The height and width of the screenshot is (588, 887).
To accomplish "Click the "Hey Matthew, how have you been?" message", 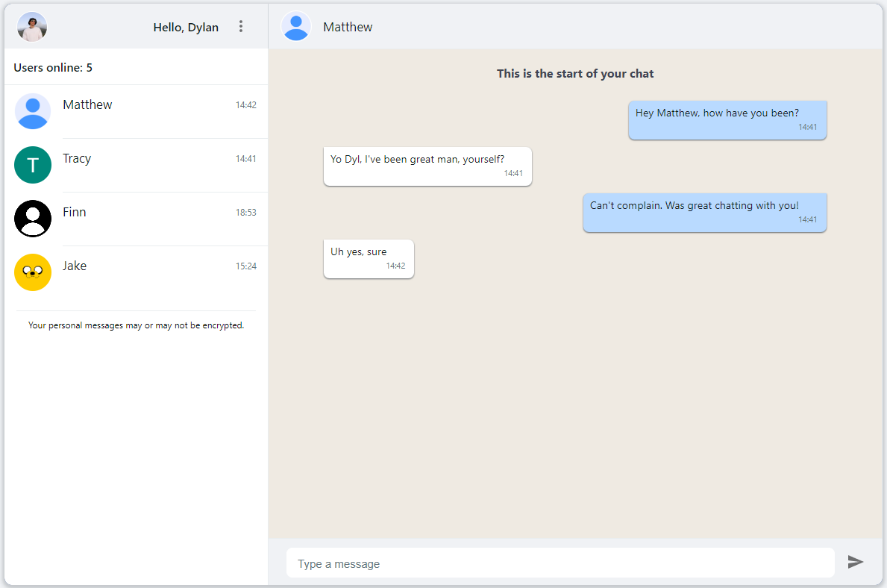I will [x=727, y=120].
